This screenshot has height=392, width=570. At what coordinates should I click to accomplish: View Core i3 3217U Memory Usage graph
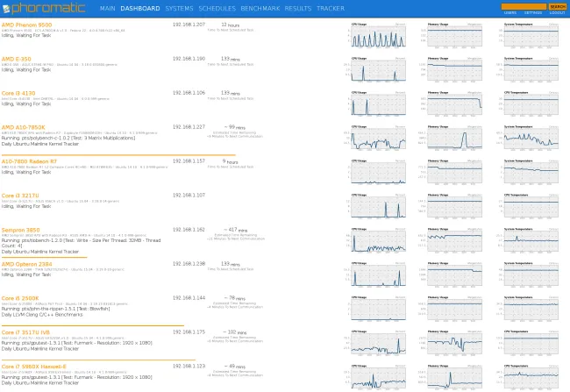454,207
